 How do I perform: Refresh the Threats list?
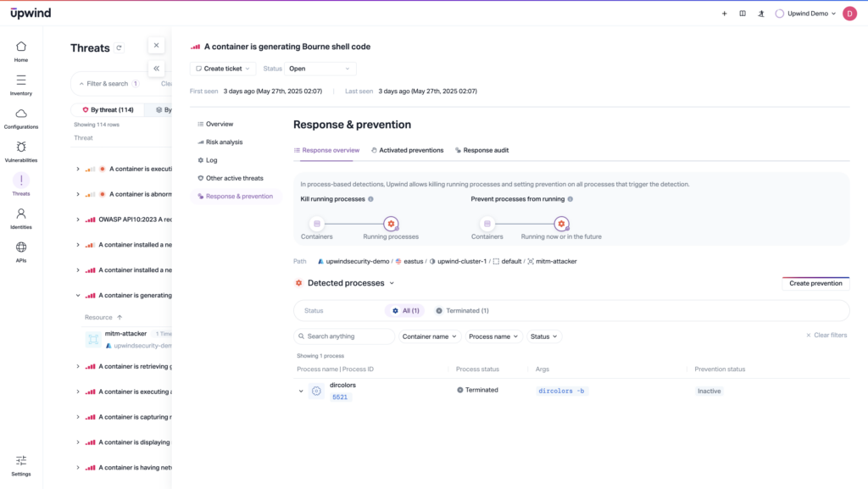119,48
